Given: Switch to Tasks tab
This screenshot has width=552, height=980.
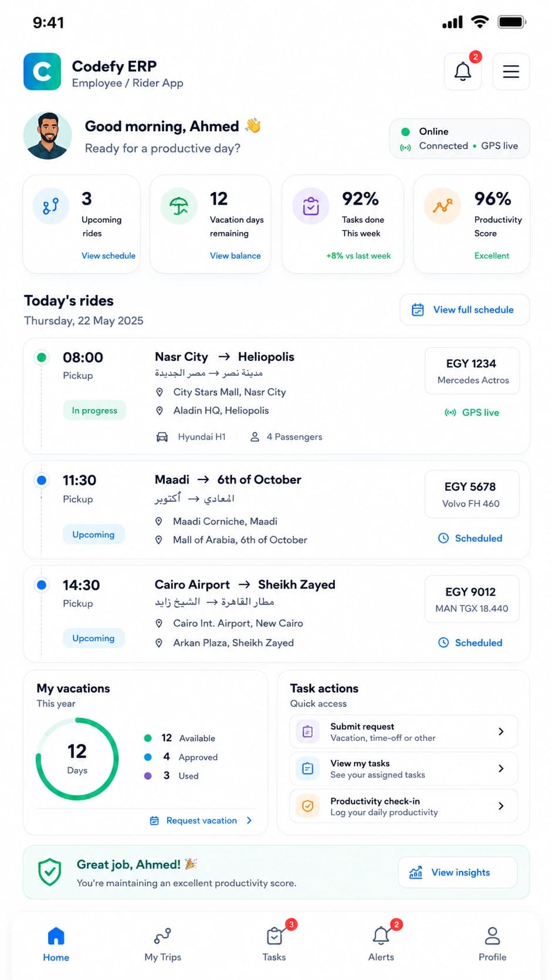Looking at the screenshot, I should point(274,944).
